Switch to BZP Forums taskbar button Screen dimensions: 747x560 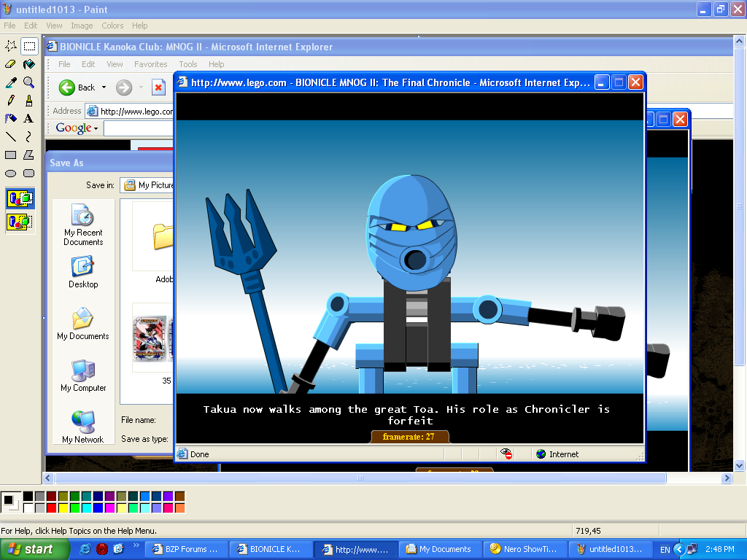[186, 549]
